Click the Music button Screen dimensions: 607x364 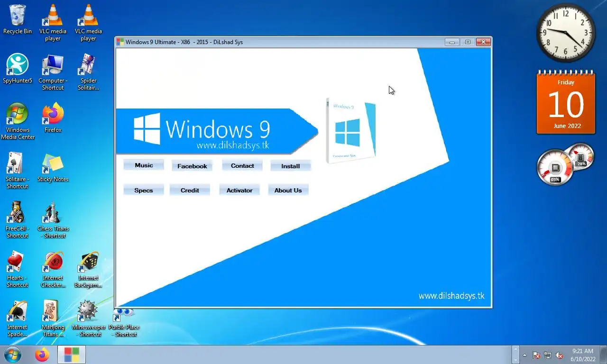(x=144, y=165)
